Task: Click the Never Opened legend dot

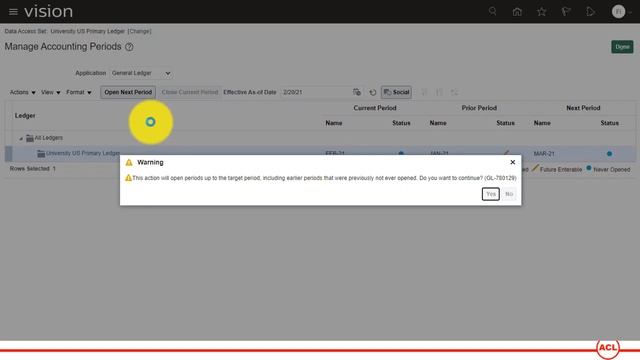Action: 589,168
